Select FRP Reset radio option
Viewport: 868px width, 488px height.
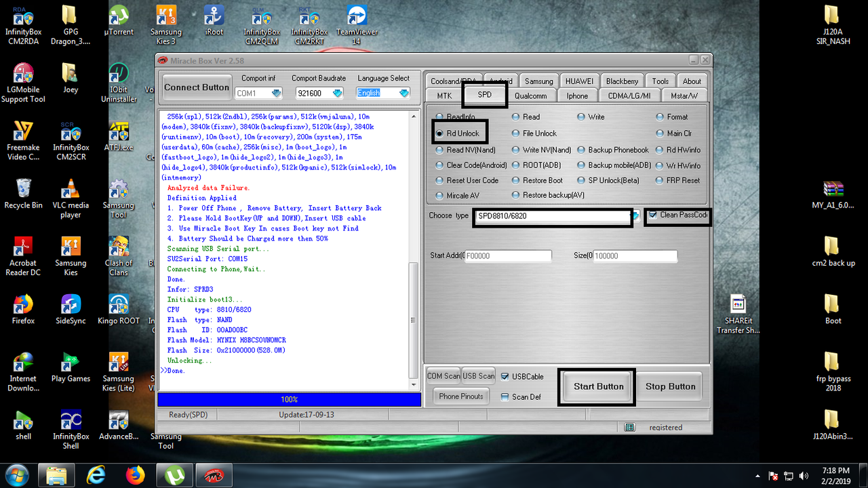pyautogui.click(x=677, y=180)
